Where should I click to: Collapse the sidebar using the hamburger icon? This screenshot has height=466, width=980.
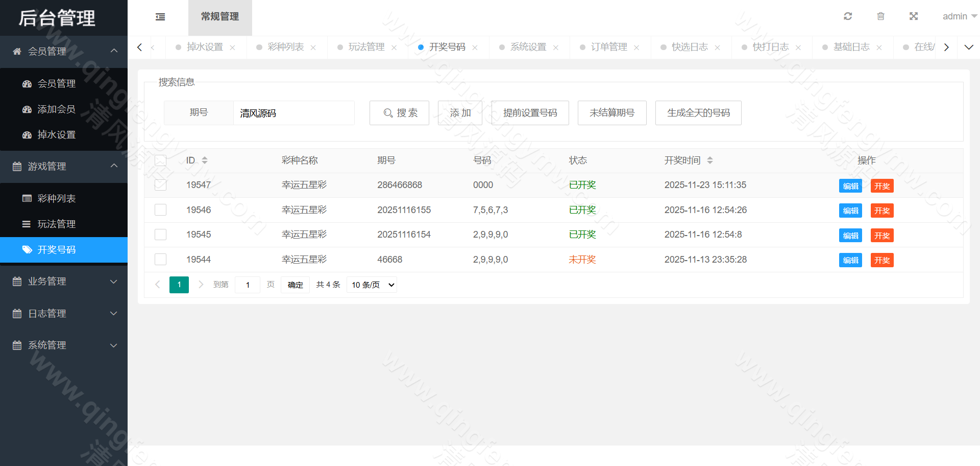[x=160, y=17]
